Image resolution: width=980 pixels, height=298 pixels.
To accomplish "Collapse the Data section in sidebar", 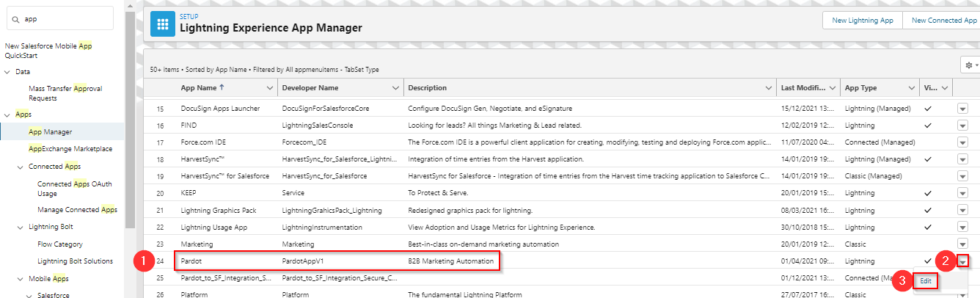I will (x=8, y=72).
